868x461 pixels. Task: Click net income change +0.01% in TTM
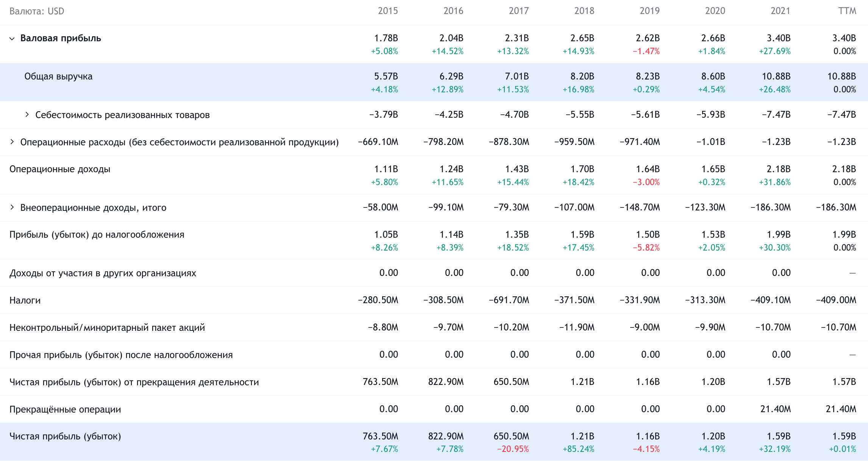click(843, 449)
